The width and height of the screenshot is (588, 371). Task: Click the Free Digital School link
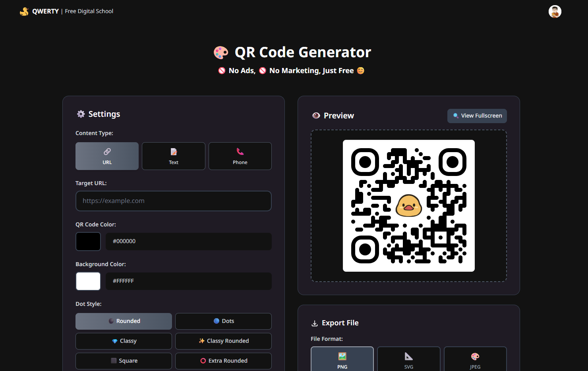[89, 11]
